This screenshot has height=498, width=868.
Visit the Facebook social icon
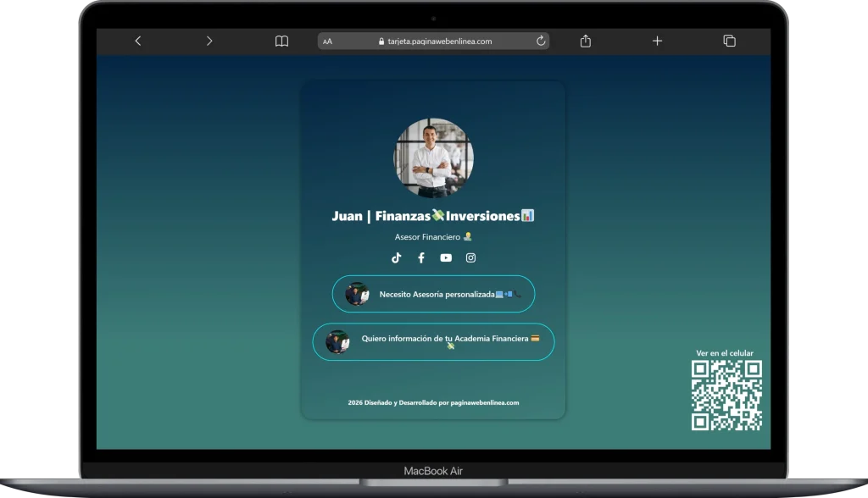(x=421, y=258)
